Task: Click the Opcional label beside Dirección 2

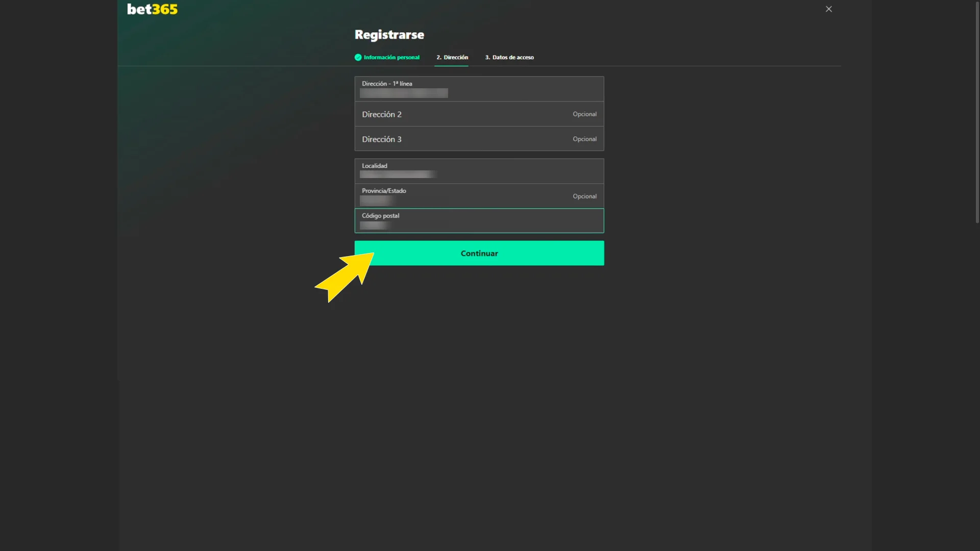Action: click(584, 114)
